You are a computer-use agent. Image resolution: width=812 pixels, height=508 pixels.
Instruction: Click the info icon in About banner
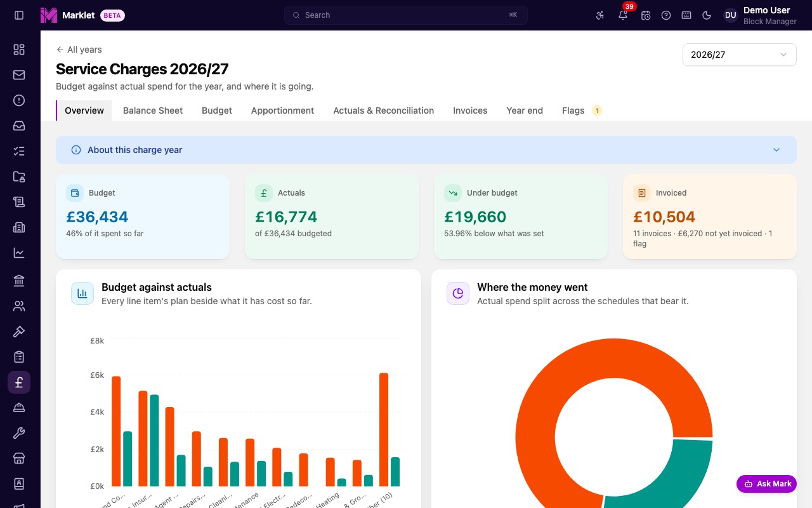(76, 150)
